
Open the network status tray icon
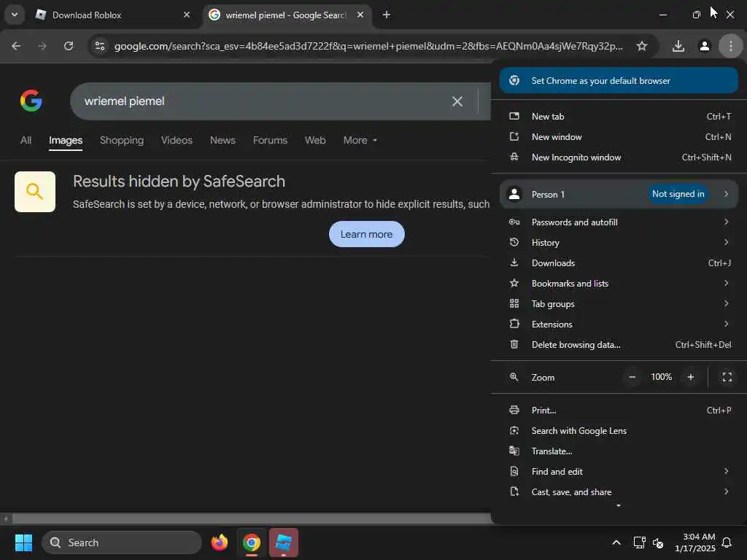pos(639,542)
